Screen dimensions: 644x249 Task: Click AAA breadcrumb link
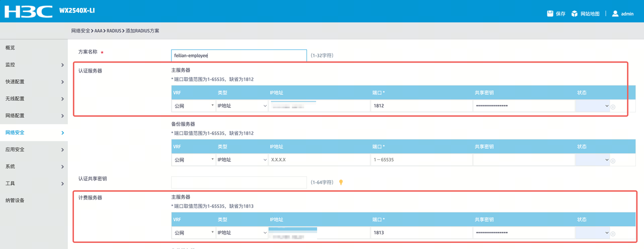98,31
